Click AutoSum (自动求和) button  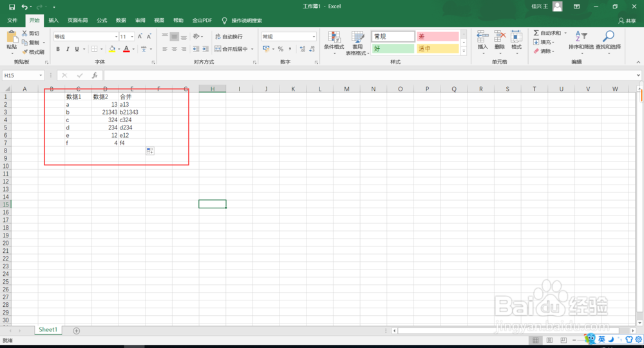[547, 33]
